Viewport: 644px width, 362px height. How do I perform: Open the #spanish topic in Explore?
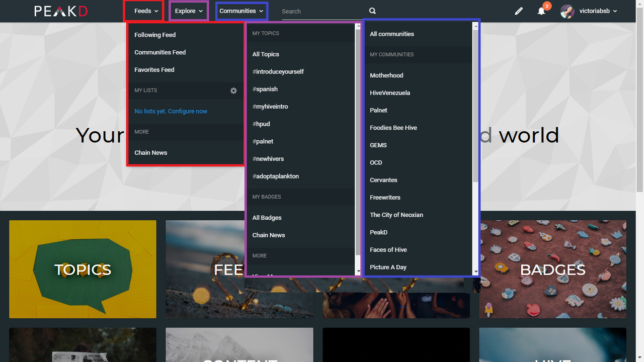click(x=265, y=89)
